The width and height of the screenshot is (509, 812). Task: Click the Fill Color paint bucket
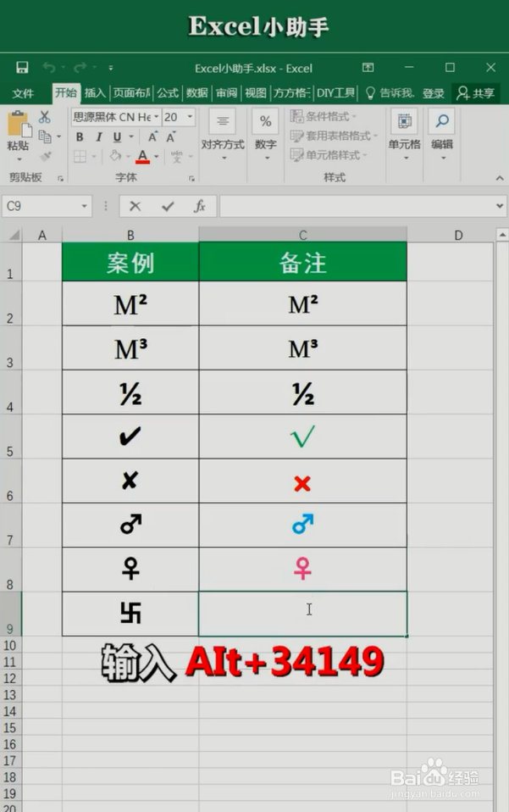click(115, 156)
